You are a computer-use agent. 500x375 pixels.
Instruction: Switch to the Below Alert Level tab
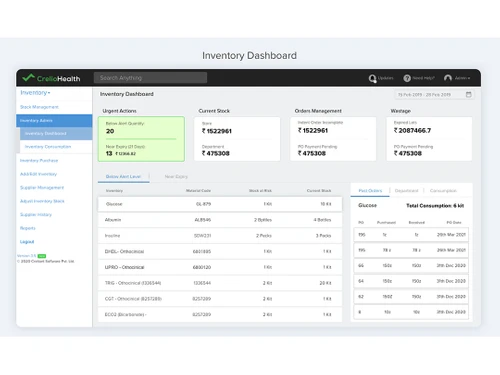(x=123, y=177)
